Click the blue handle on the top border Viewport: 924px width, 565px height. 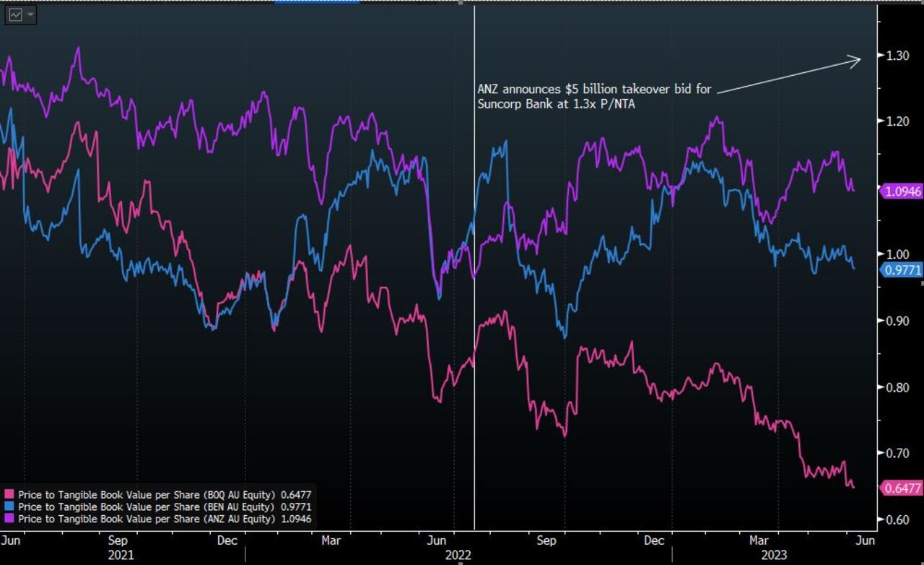pyautogui.click(x=316, y=2)
